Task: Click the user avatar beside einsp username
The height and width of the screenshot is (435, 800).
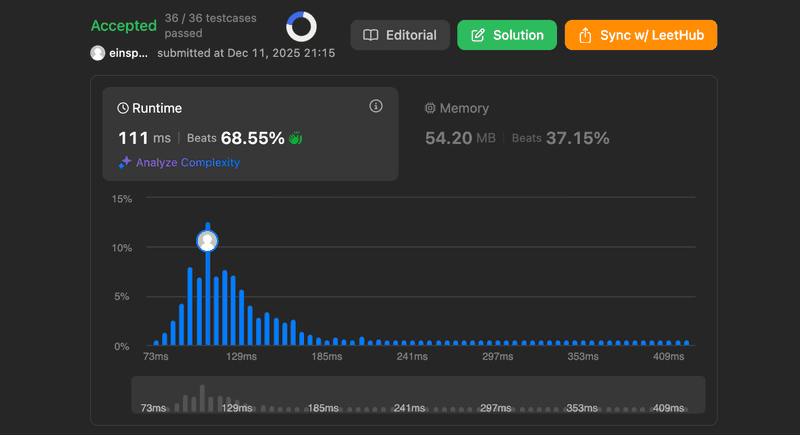Action: tap(97, 53)
